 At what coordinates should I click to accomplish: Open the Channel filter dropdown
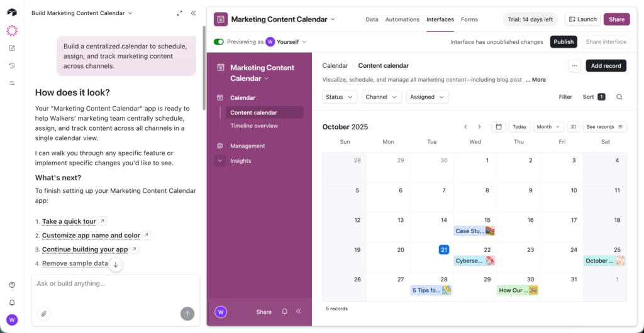[382, 97]
